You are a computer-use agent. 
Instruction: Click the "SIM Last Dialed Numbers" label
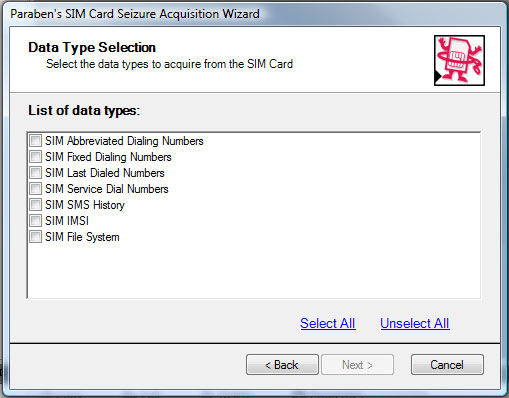tap(105, 173)
